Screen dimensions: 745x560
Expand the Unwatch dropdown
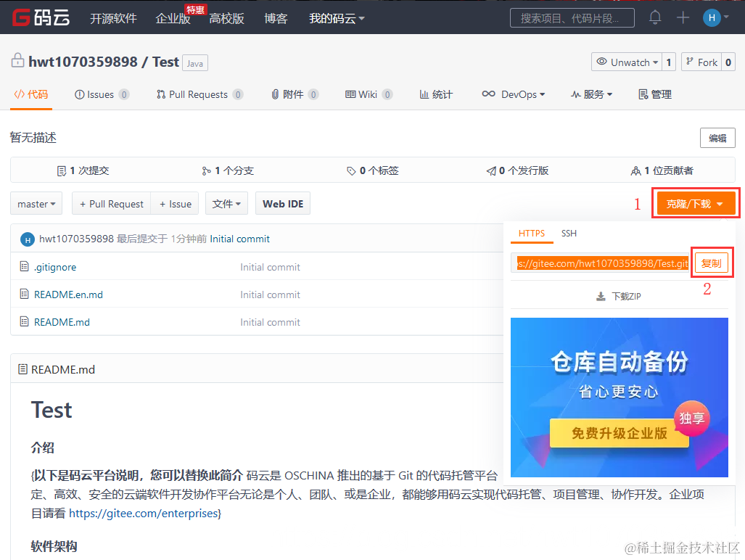[626, 62]
